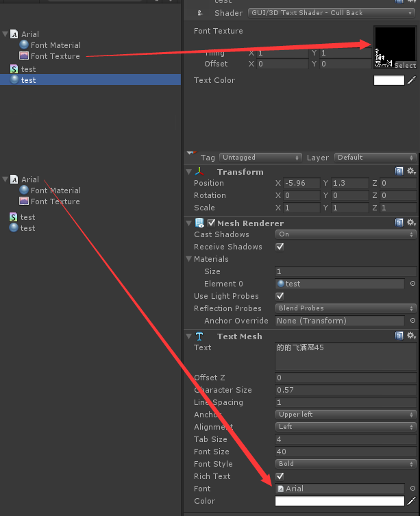Open the Text Mesh help reference icon

click(399, 336)
